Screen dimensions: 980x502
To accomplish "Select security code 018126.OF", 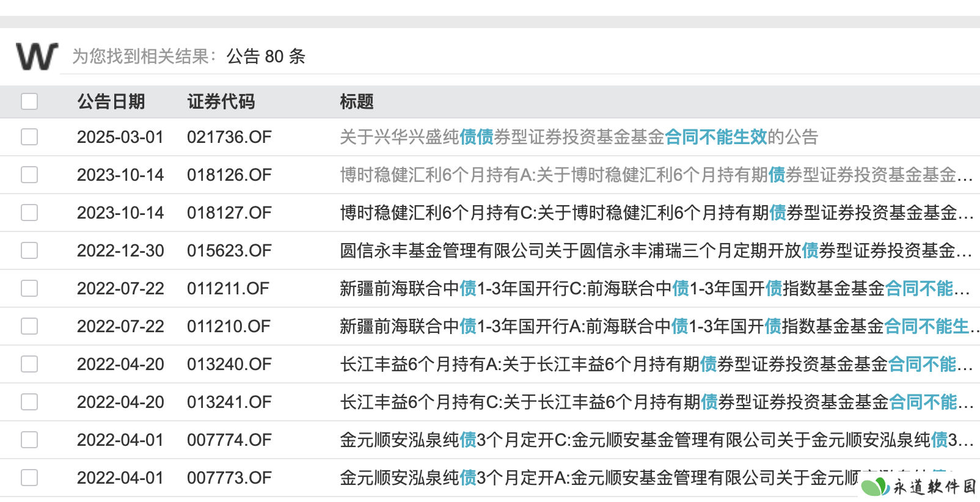I will tap(229, 175).
